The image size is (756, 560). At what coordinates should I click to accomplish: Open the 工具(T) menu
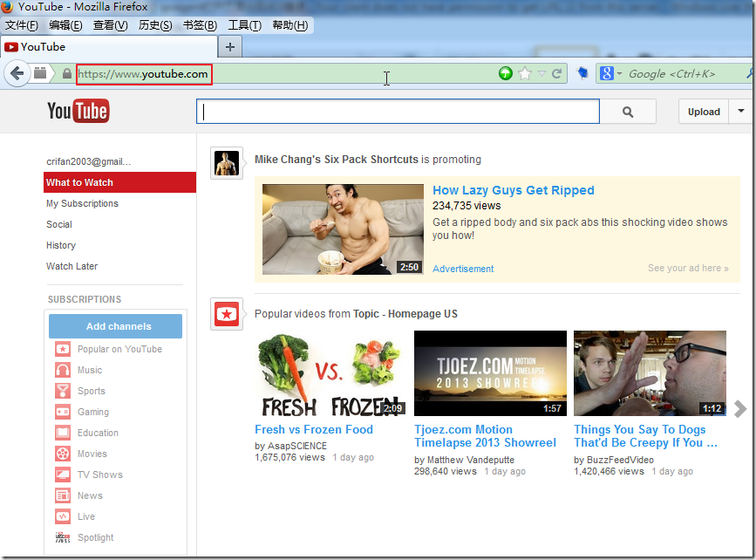point(245,25)
